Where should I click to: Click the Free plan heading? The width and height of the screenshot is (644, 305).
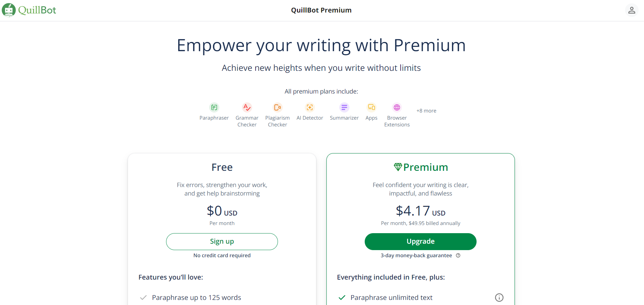tap(222, 167)
